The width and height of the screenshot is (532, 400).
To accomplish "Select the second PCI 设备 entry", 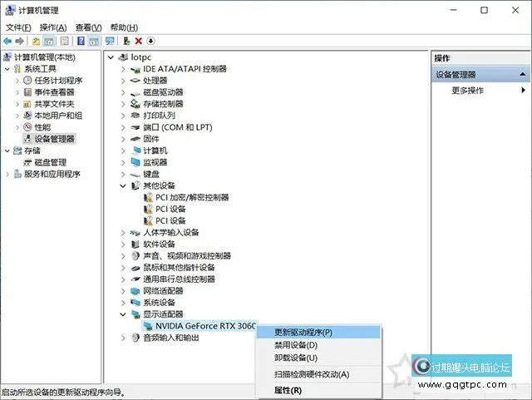I will click(170, 220).
